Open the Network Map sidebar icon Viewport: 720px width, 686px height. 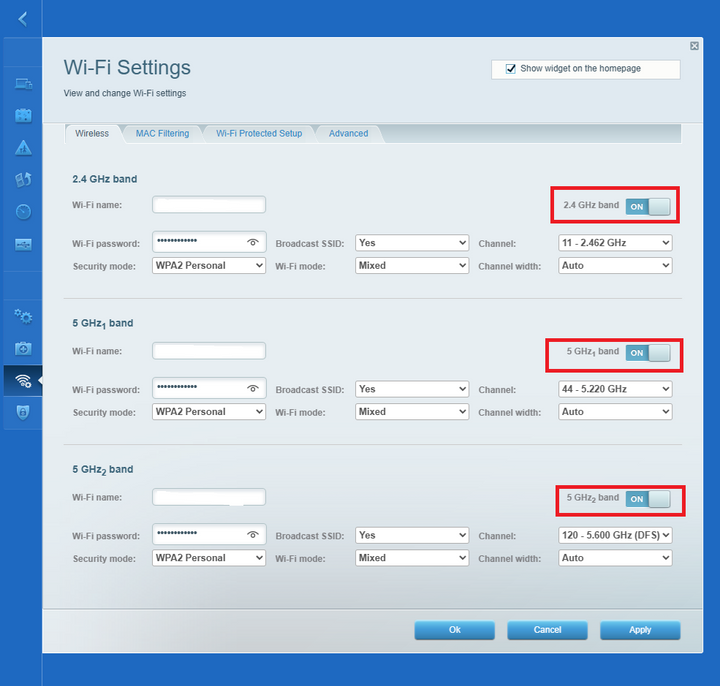point(23,83)
